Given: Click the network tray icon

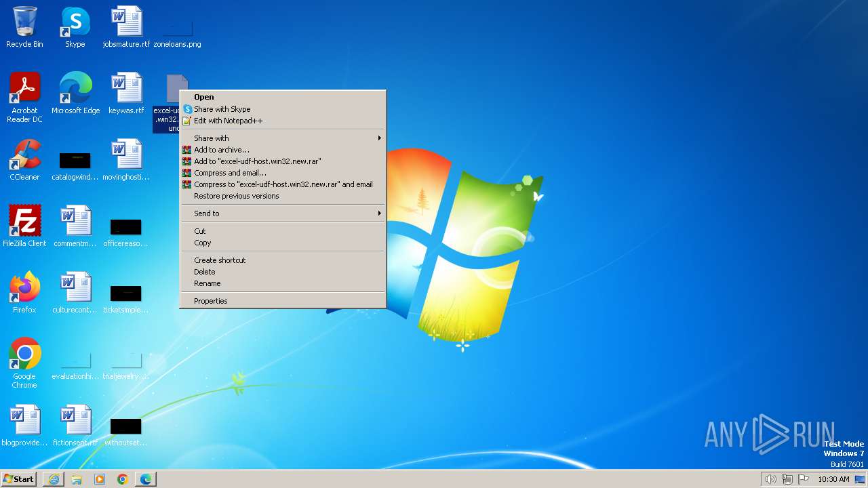Looking at the screenshot, I should click(x=787, y=479).
